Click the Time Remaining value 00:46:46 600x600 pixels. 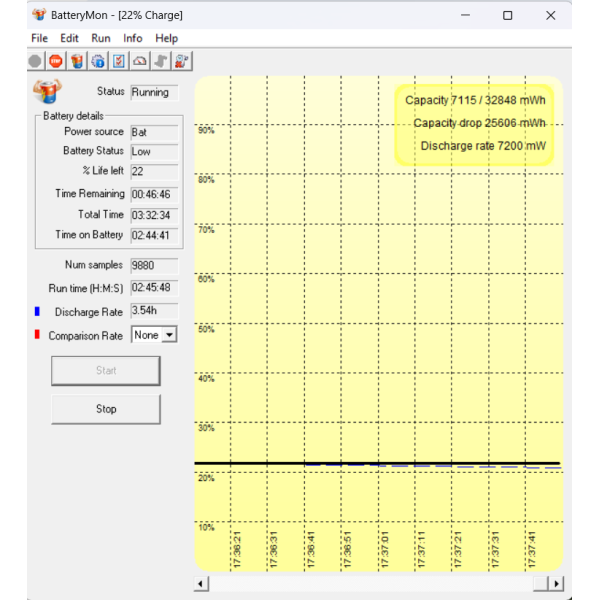pos(154,194)
